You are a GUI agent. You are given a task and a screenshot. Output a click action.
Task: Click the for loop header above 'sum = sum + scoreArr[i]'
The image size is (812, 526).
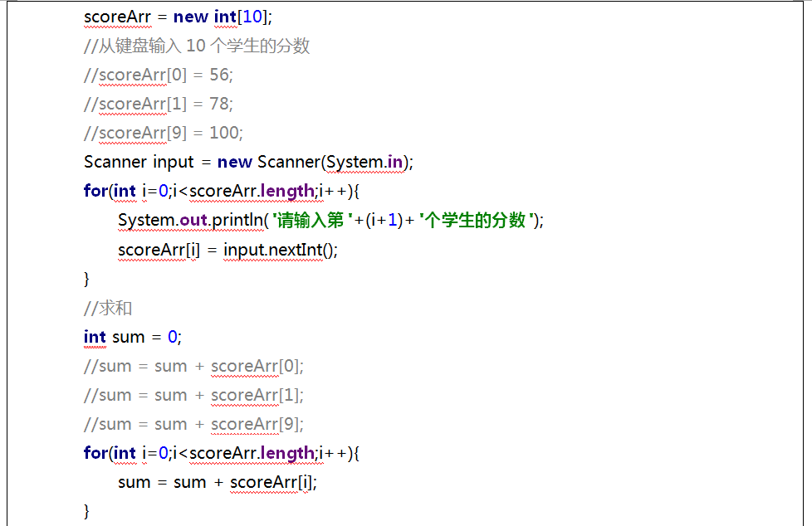(222, 454)
